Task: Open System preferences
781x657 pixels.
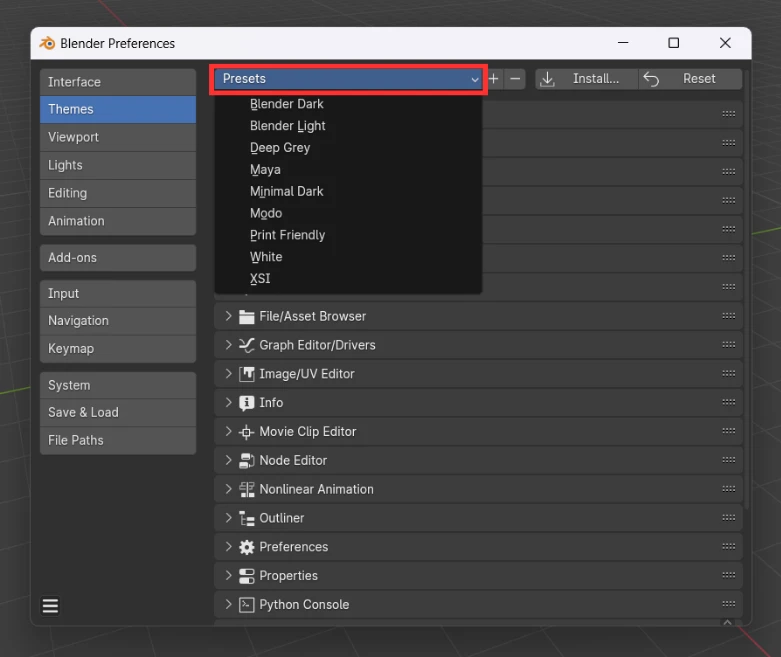Action: (x=118, y=385)
